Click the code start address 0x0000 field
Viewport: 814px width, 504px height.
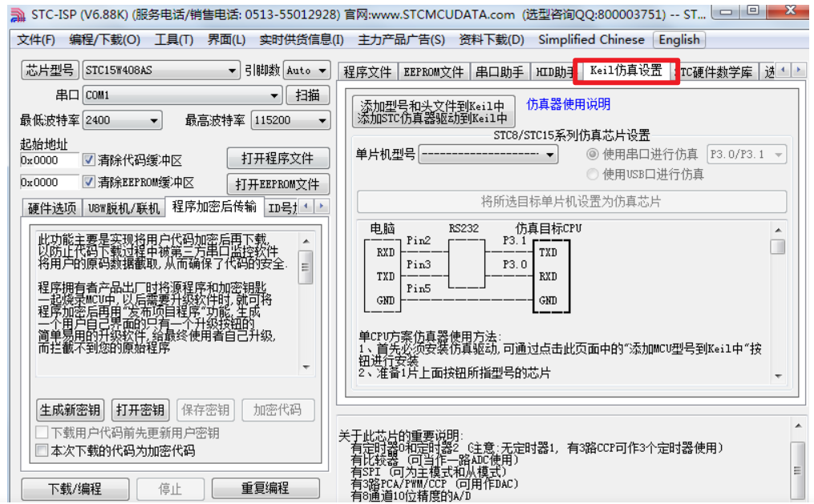(x=49, y=160)
